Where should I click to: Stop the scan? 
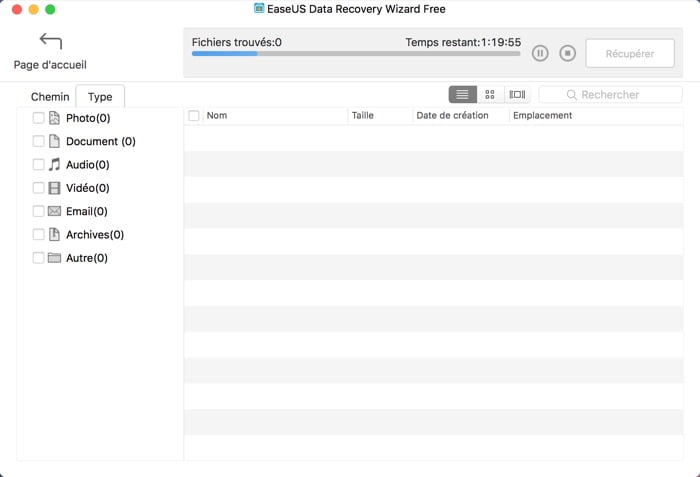click(567, 54)
